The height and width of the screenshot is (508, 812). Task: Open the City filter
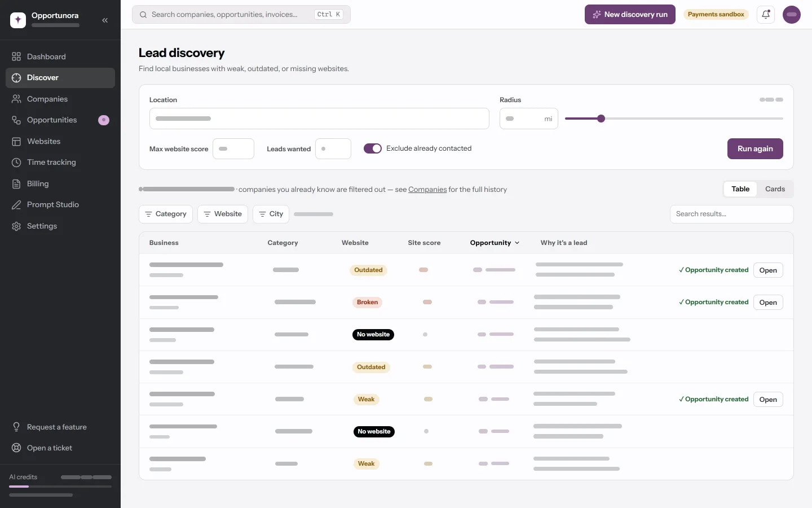point(271,214)
